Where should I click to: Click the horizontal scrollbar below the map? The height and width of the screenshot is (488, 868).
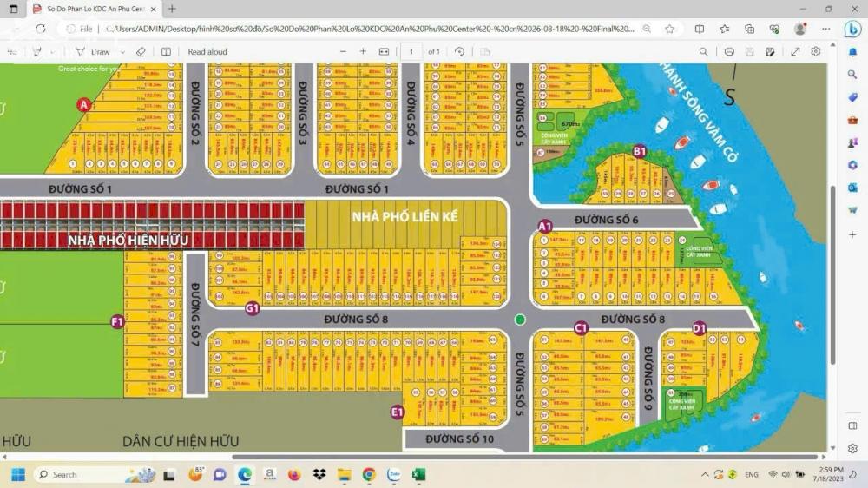521,457
